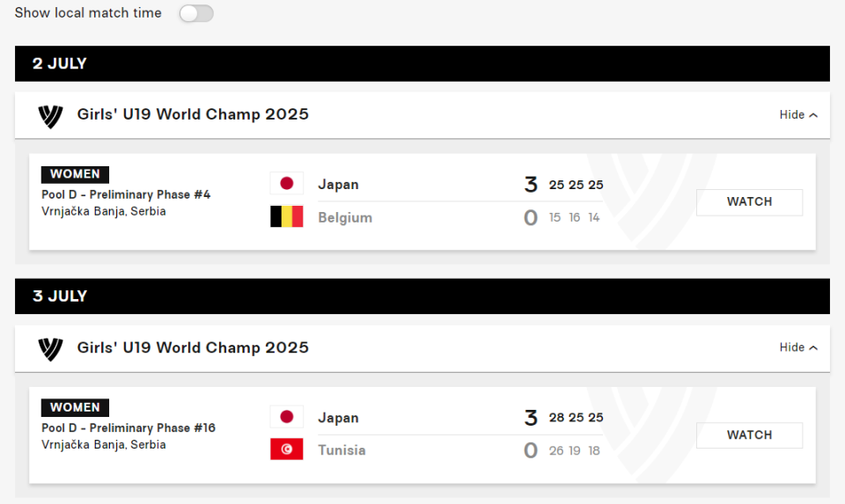Click the volleyball logo in the 2 July section

coord(51,116)
